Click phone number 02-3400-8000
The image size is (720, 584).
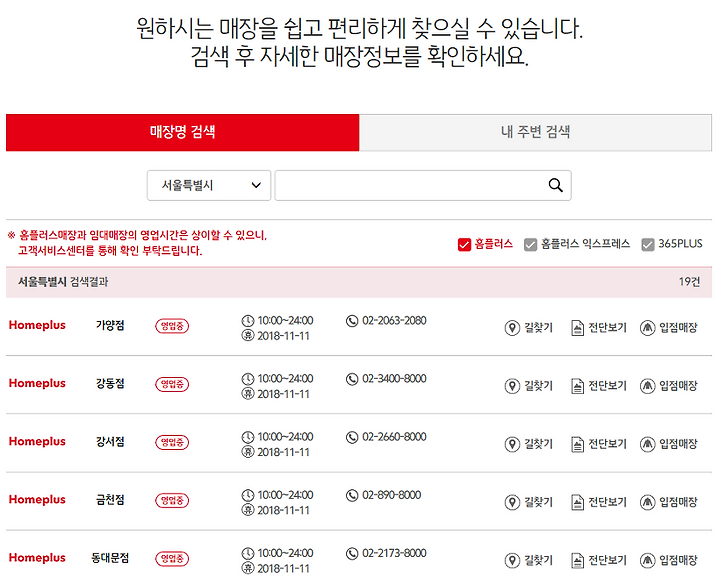click(x=394, y=379)
